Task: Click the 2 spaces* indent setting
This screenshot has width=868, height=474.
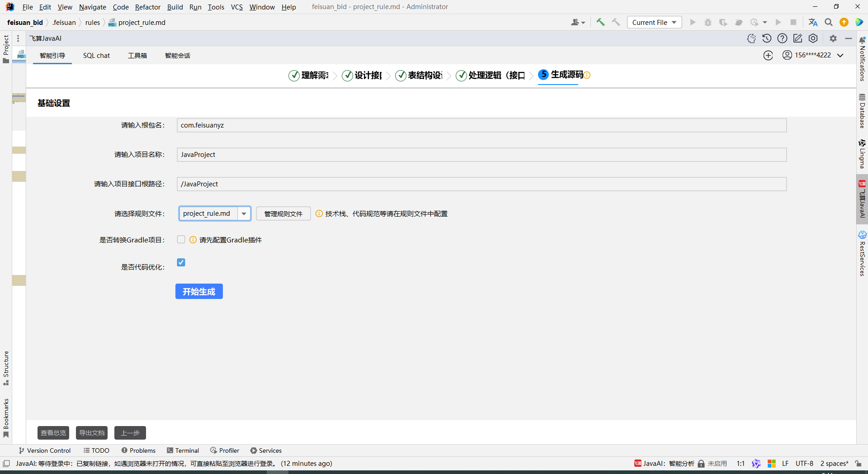Action: tap(835, 464)
